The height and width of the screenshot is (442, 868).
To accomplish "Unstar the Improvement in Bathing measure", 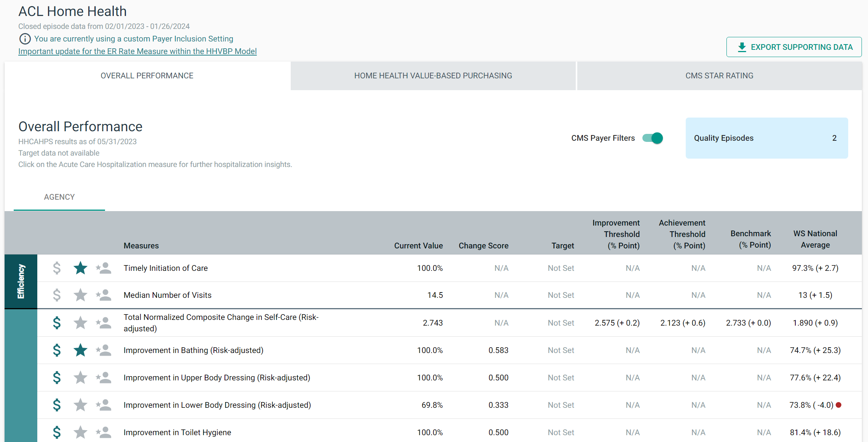I will [80, 350].
